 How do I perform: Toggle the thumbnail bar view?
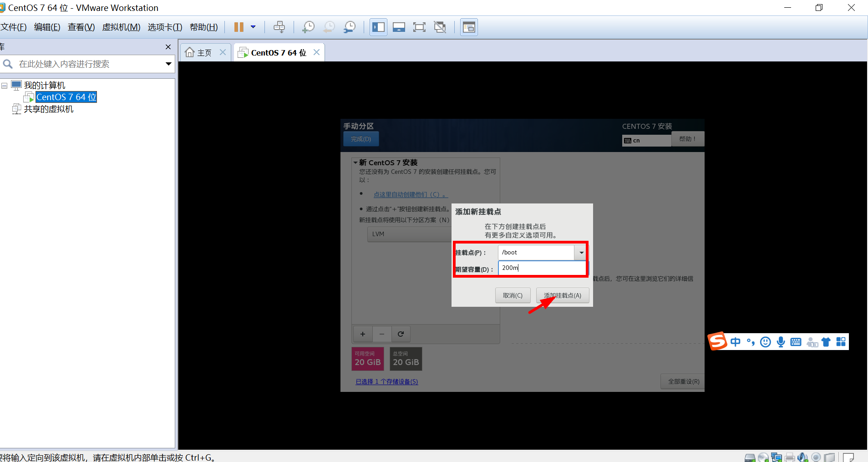(399, 27)
